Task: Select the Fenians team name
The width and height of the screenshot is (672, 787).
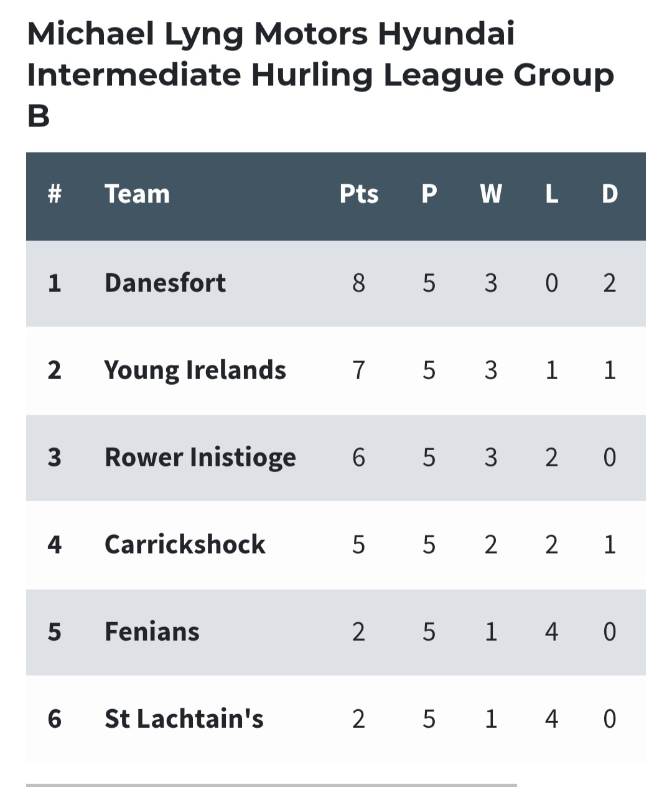Action: pos(152,631)
